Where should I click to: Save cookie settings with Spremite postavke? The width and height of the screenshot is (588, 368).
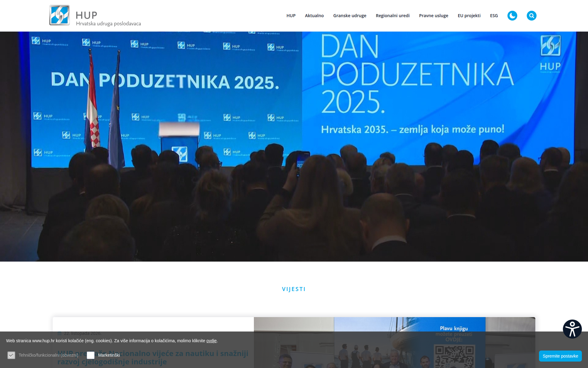pos(560,356)
